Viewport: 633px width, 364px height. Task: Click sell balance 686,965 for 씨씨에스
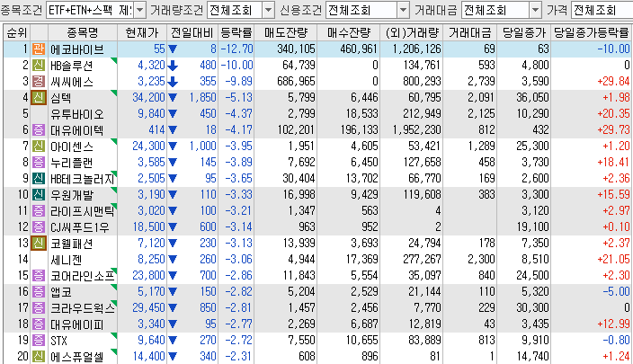296,82
